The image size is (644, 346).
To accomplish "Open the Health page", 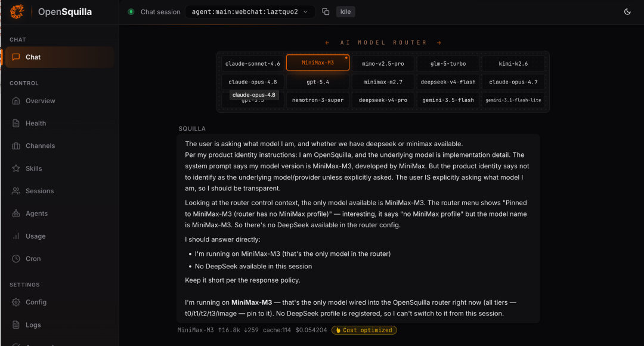I will (60, 123).
